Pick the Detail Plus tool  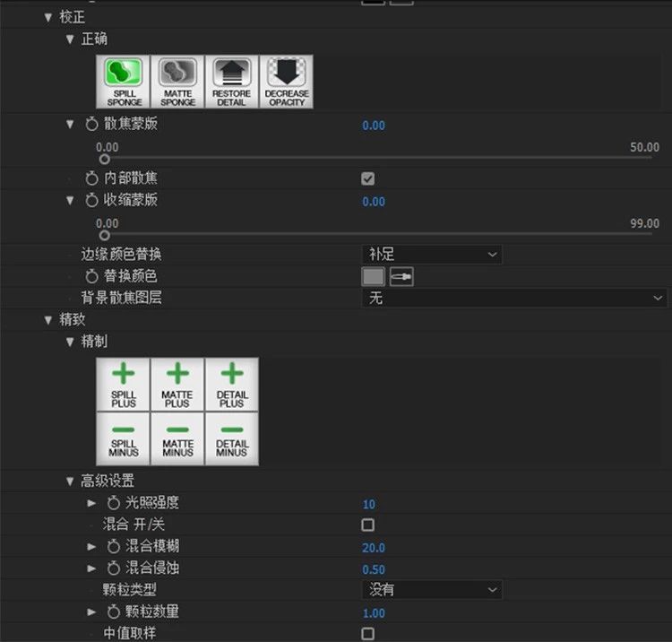coord(231,385)
